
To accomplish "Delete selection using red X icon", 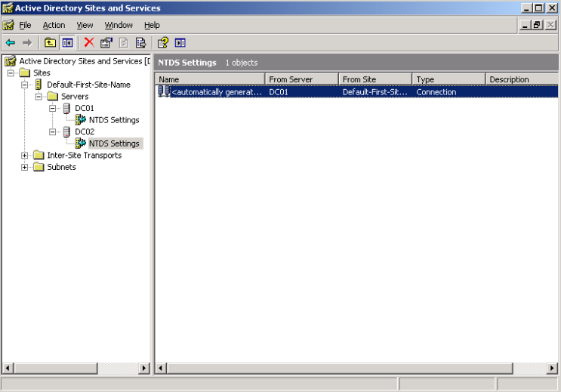I will (x=89, y=42).
